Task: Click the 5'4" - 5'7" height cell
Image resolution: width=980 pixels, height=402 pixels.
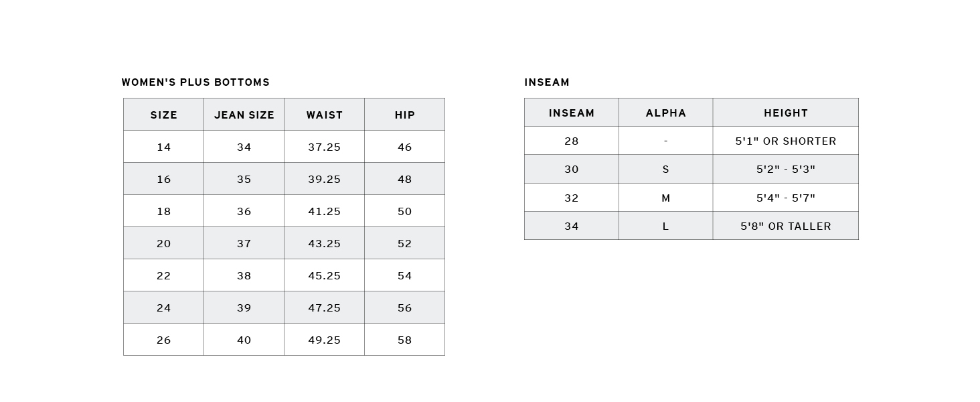Action: (786, 198)
